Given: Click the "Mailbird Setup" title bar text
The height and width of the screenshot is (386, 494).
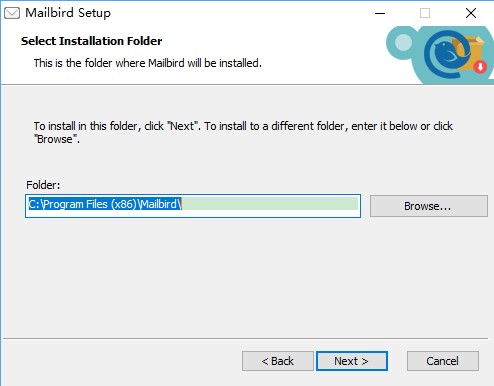Looking at the screenshot, I should [x=68, y=13].
